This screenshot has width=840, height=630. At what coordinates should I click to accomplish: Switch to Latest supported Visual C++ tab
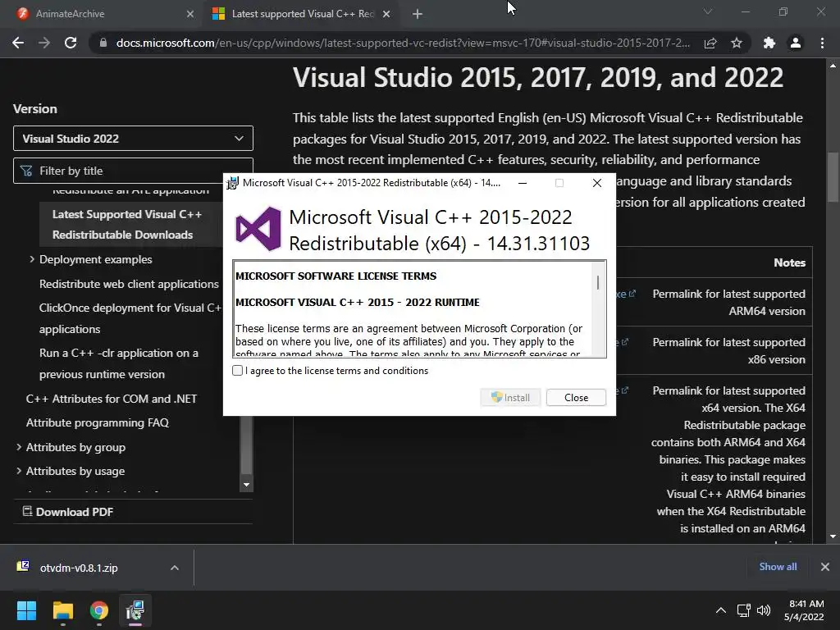point(303,14)
